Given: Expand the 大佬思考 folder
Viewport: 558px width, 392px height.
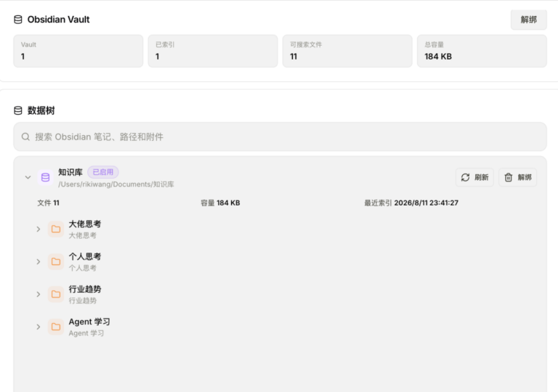Looking at the screenshot, I should click(x=39, y=229).
